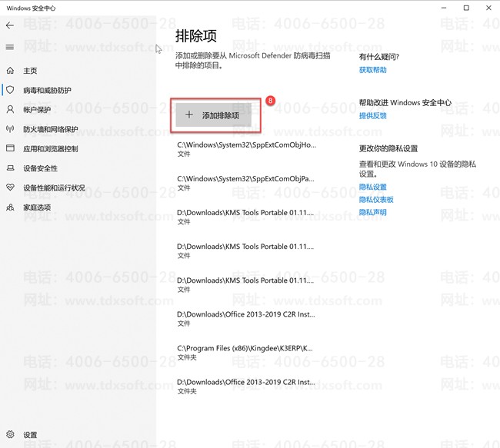Image resolution: width=500 pixels, height=448 pixels.
Task: Open Home via the house icon
Action: pyautogui.click(x=10, y=71)
